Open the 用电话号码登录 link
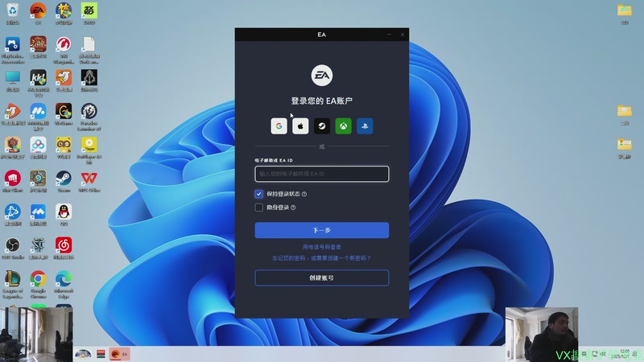The width and height of the screenshot is (644, 362). pos(321,247)
